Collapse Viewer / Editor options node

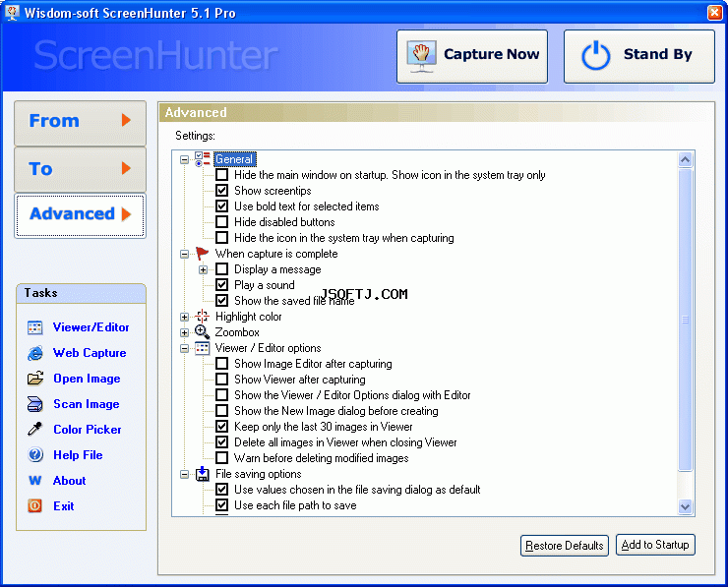[184, 348]
